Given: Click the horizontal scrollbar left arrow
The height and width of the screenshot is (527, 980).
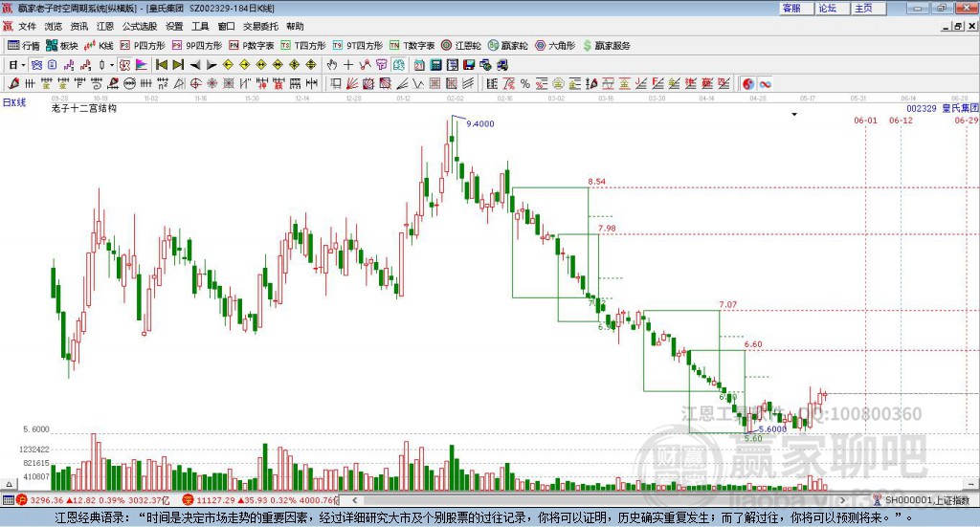Looking at the screenshot, I should (354, 500).
